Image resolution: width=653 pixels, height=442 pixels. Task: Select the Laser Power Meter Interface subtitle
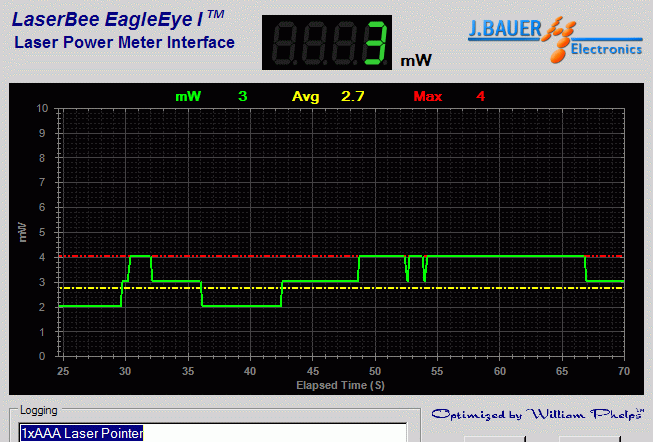tap(124, 43)
